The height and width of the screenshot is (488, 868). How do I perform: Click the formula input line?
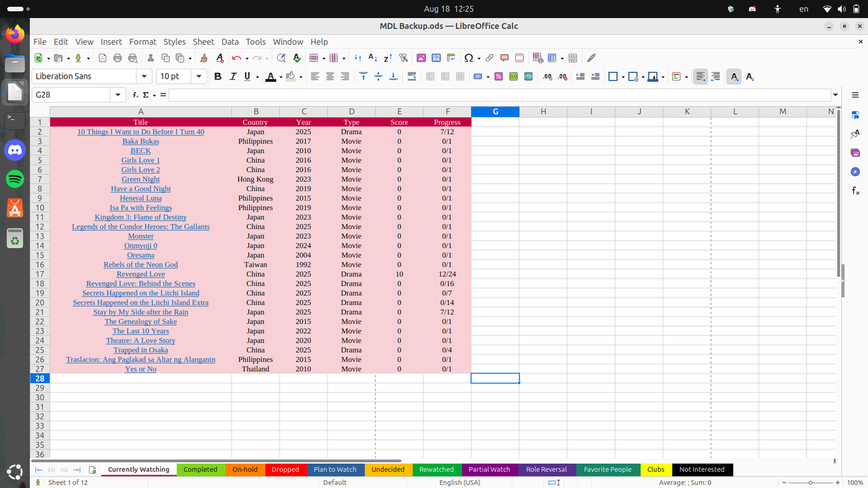pyautogui.click(x=500, y=95)
